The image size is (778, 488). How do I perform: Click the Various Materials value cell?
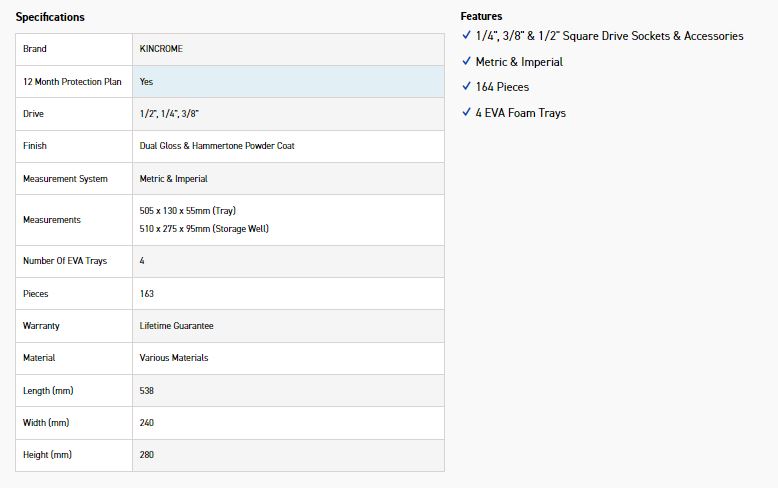(174, 358)
